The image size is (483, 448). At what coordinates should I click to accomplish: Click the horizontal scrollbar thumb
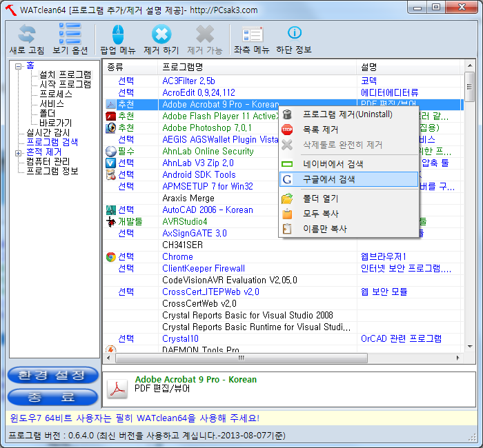point(241,358)
